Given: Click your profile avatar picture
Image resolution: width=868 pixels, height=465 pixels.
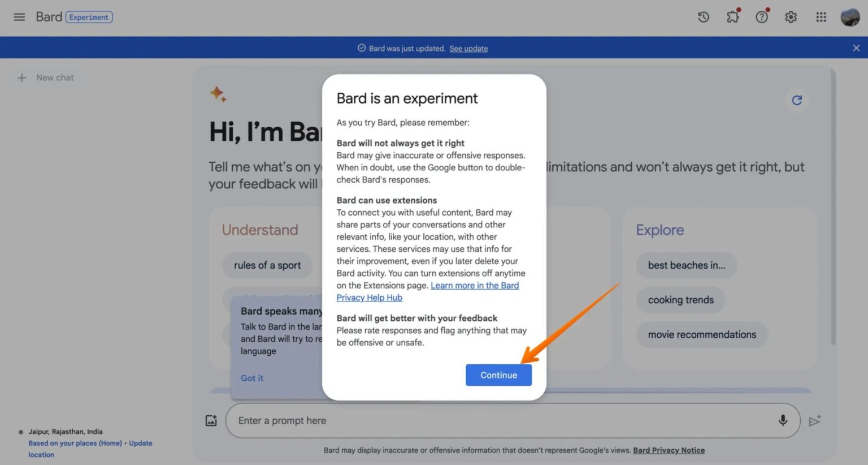Looking at the screenshot, I should (x=849, y=17).
